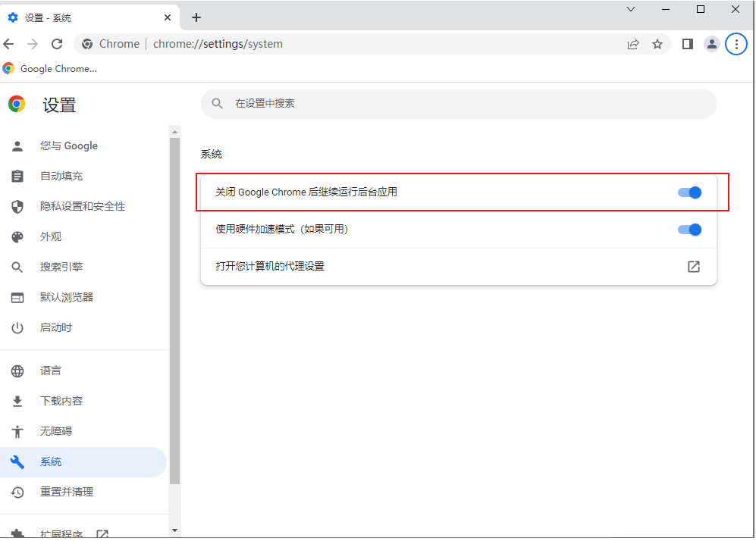756x541 pixels.
Task: Share this page via share icon
Action: pyautogui.click(x=632, y=44)
